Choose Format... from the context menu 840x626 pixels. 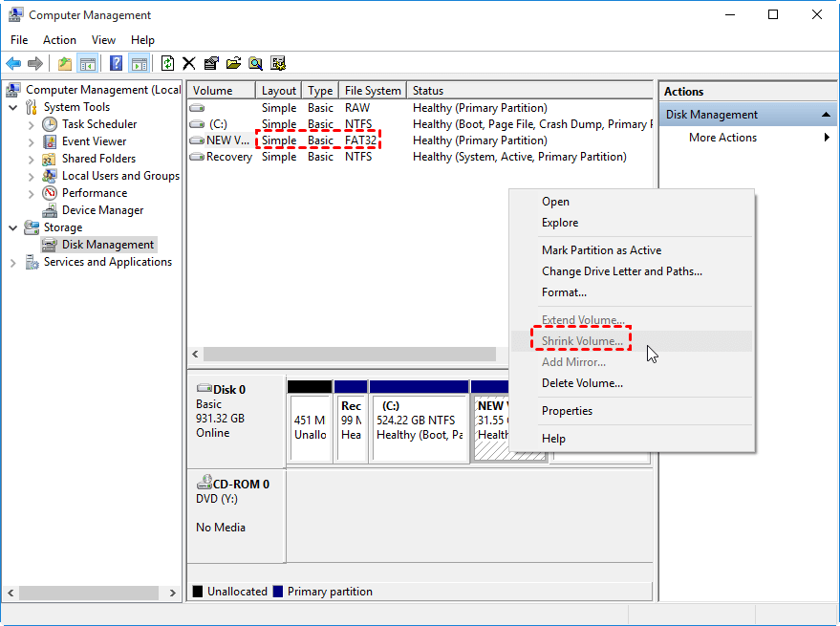tap(632, 292)
